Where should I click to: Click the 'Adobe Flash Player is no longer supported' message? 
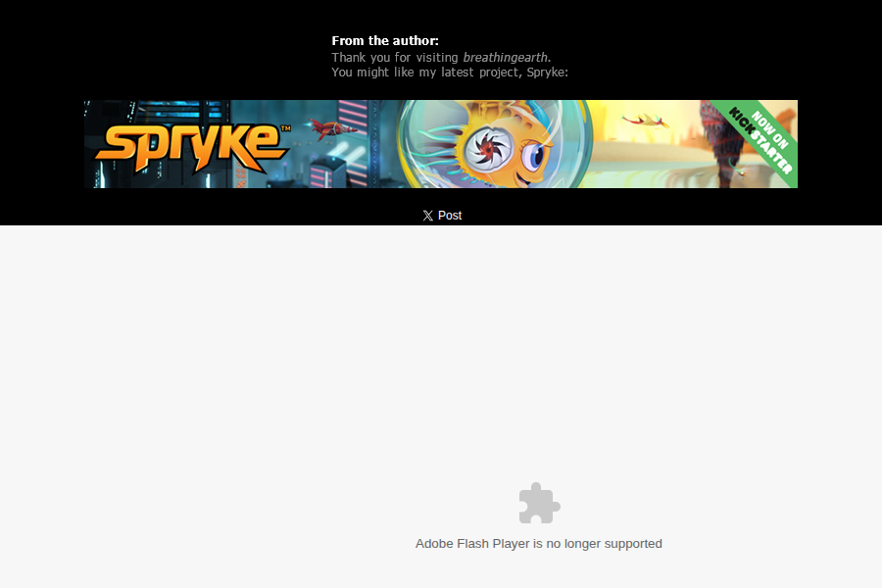tap(538, 544)
